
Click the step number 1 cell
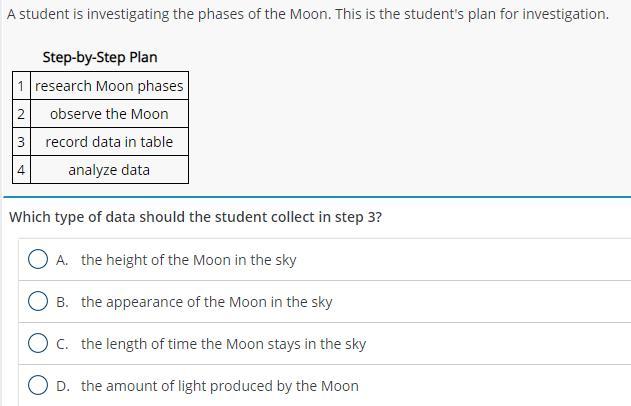(21, 86)
